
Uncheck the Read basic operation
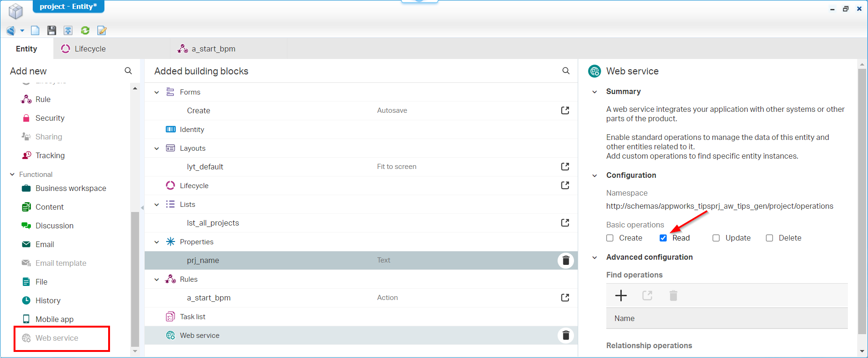[x=663, y=238]
